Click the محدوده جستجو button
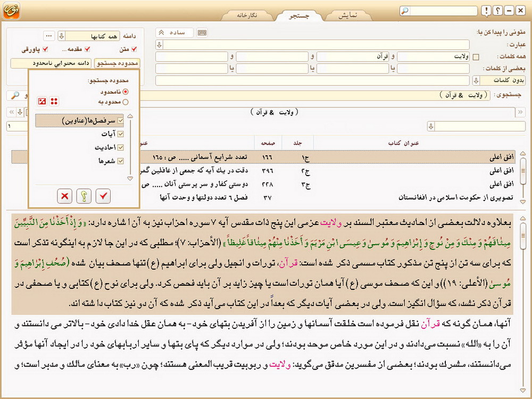This screenshot has width=532, height=399. pyautogui.click(x=117, y=63)
